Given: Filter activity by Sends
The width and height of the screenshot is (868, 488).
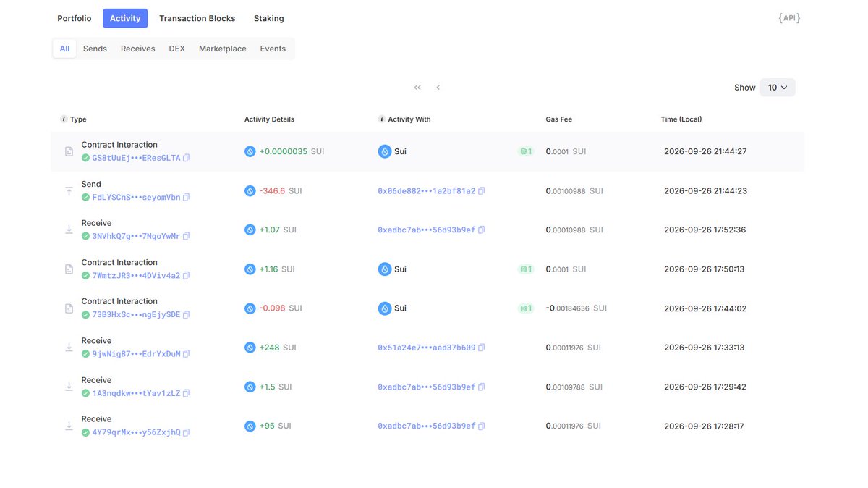Looking at the screenshot, I should tap(95, 49).
